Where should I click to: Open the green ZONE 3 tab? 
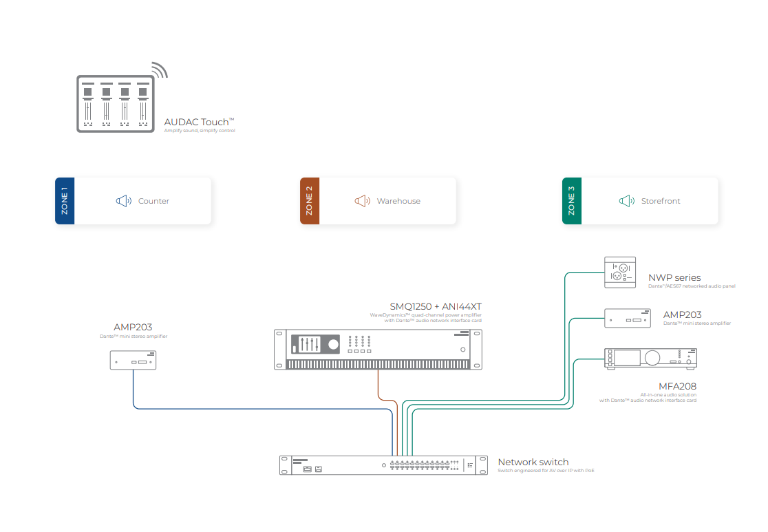(x=572, y=201)
